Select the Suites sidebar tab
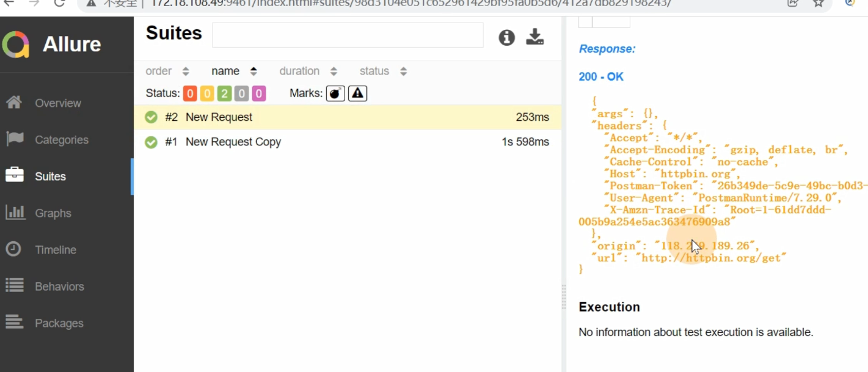868x372 pixels. point(50,177)
